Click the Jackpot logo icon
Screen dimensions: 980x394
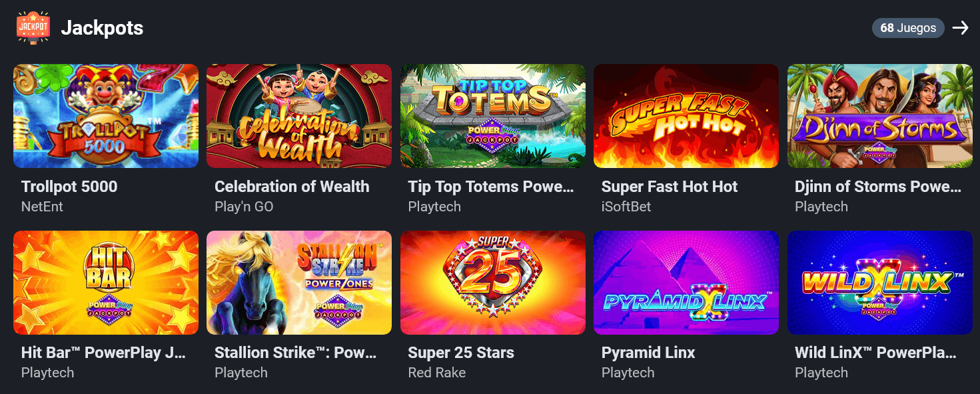pos(33,27)
